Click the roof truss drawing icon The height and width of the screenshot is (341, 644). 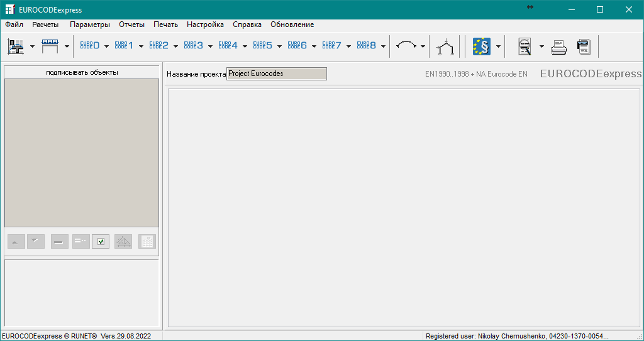tap(123, 241)
